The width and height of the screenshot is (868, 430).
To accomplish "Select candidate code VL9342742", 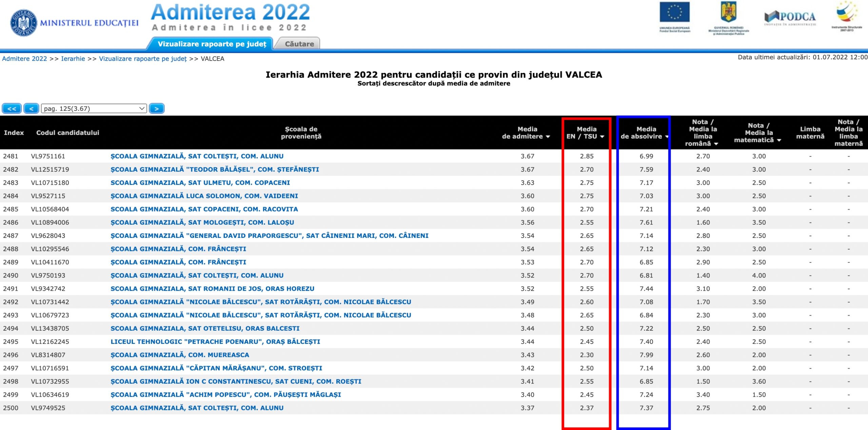I will coord(48,289).
